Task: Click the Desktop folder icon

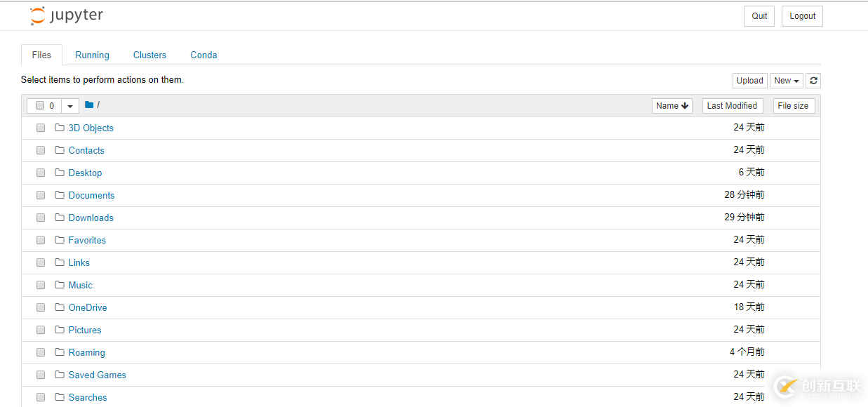Action: (60, 173)
